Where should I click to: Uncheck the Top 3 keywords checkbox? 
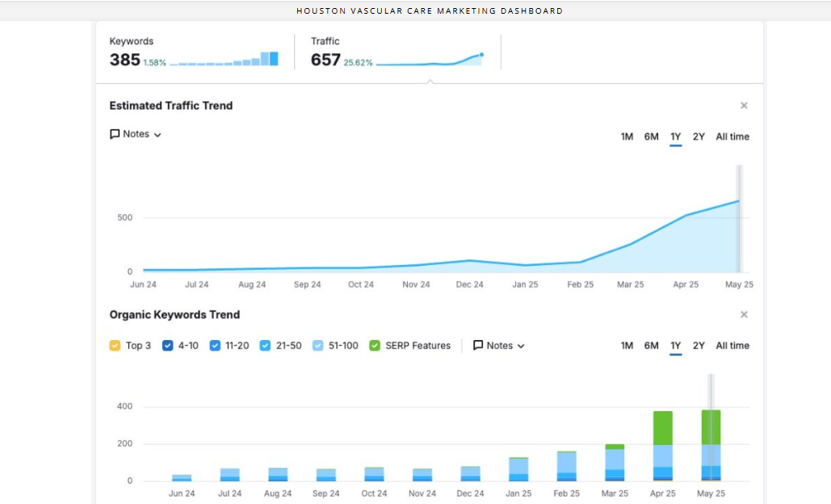click(115, 346)
